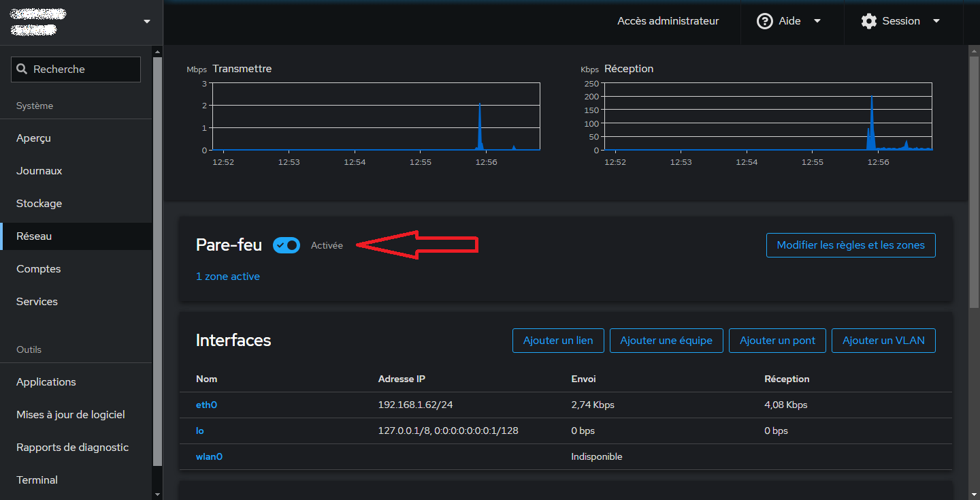
Task: Click the Nom column header
Action: (x=206, y=379)
